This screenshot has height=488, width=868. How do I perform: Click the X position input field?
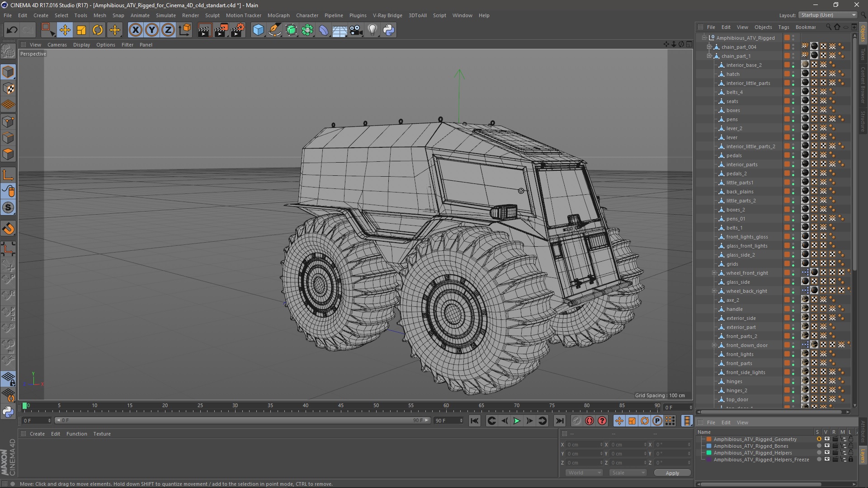[x=585, y=445]
